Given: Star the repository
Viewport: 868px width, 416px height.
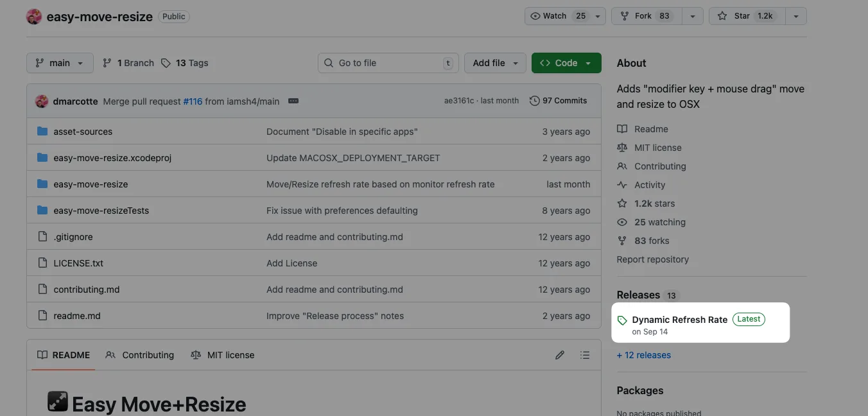Looking at the screenshot, I should coord(747,16).
